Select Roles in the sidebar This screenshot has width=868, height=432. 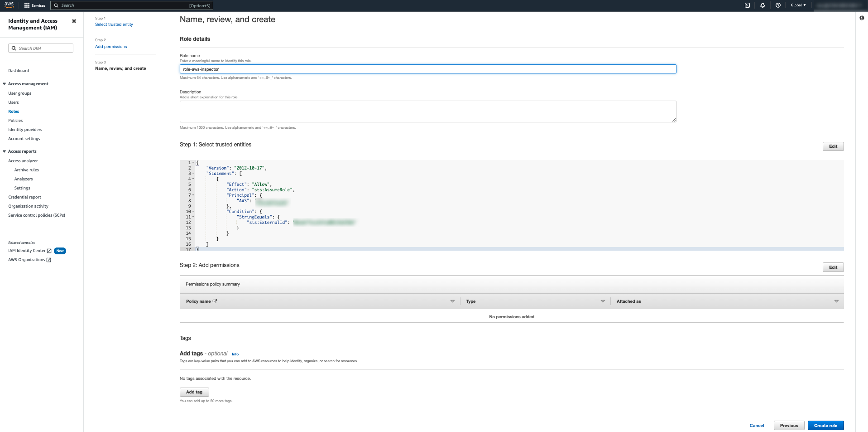tap(14, 112)
